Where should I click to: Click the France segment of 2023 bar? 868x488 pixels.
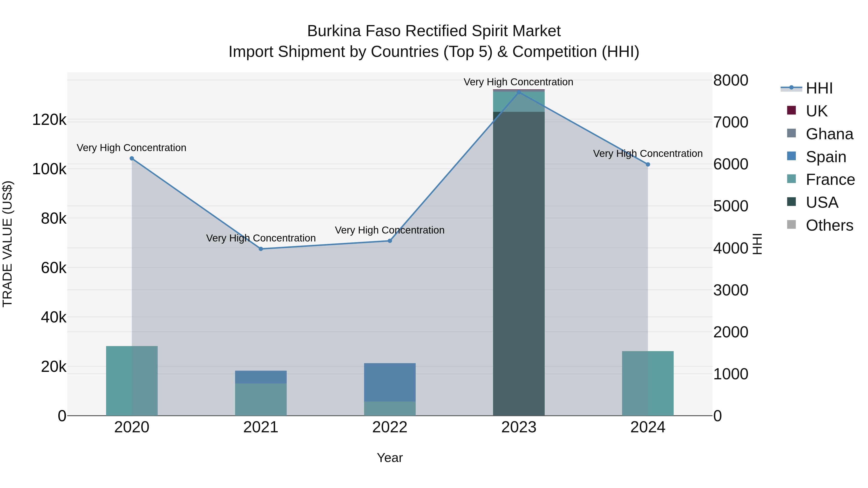[519, 102]
